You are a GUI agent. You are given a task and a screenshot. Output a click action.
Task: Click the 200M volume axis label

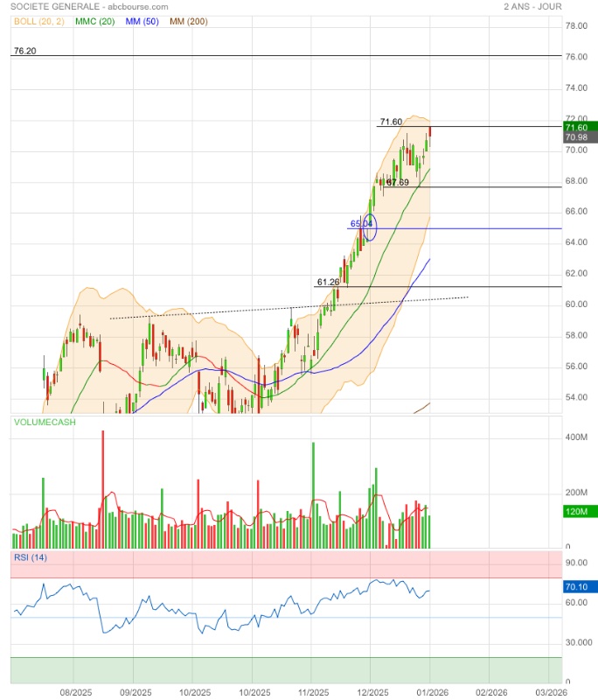point(576,493)
